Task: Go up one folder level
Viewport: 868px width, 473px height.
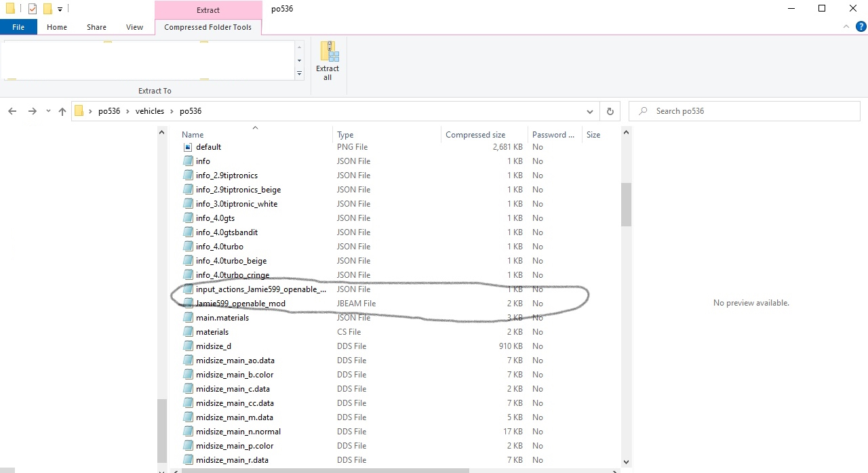Action: click(x=62, y=111)
